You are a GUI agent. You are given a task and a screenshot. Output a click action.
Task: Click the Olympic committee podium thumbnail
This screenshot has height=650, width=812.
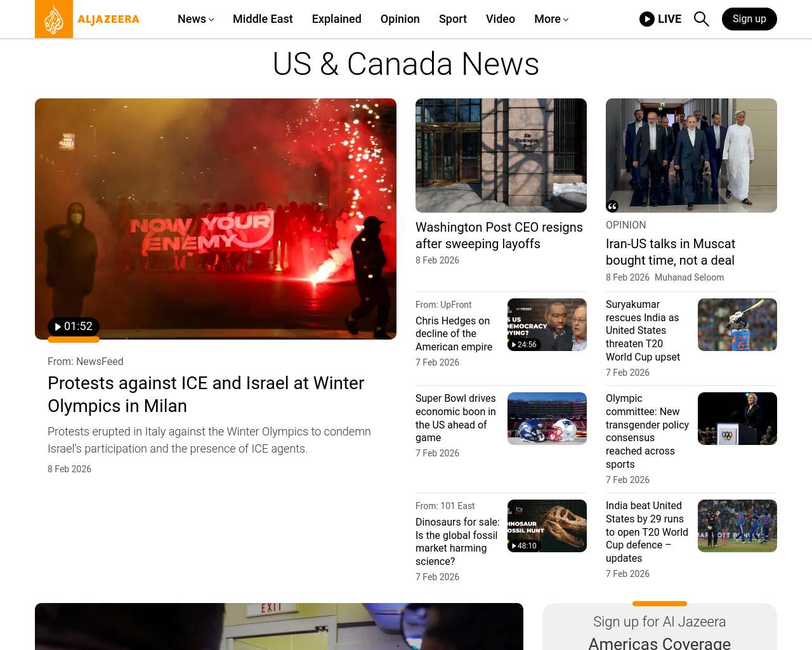tap(737, 418)
